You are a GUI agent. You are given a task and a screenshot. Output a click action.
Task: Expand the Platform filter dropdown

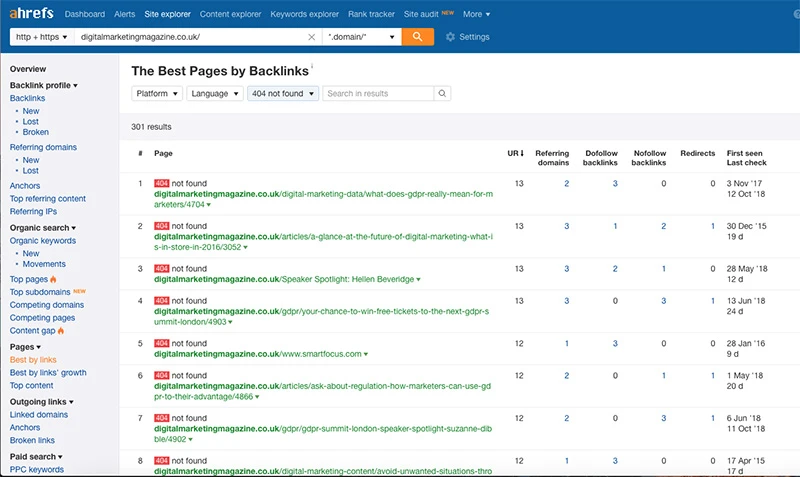(157, 93)
